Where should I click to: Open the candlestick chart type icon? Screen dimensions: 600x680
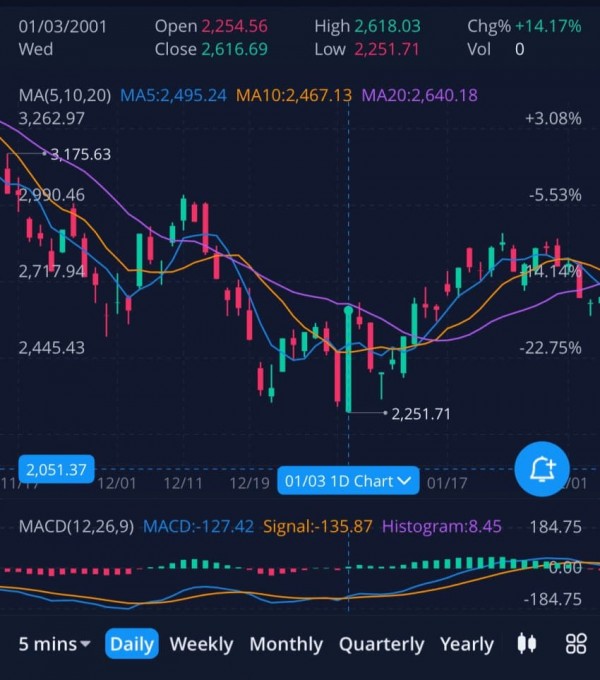tap(527, 643)
